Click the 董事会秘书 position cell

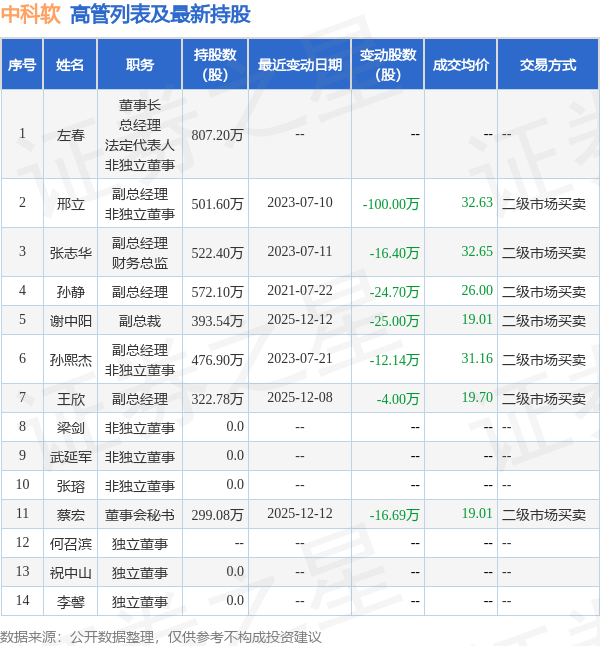(x=140, y=515)
